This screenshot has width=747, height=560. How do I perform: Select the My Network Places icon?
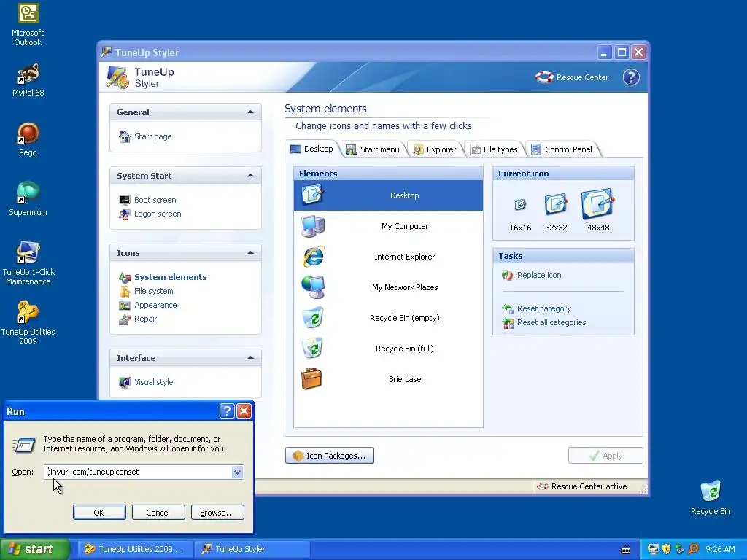[x=313, y=287]
